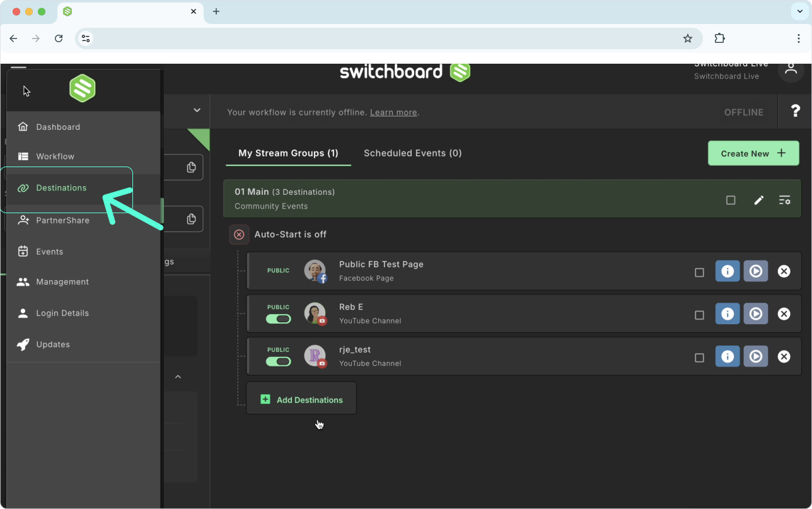Open the user account avatar menu
The height and width of the screenshot is (509, 812).
pyautogui.click(x=791, y=69)
